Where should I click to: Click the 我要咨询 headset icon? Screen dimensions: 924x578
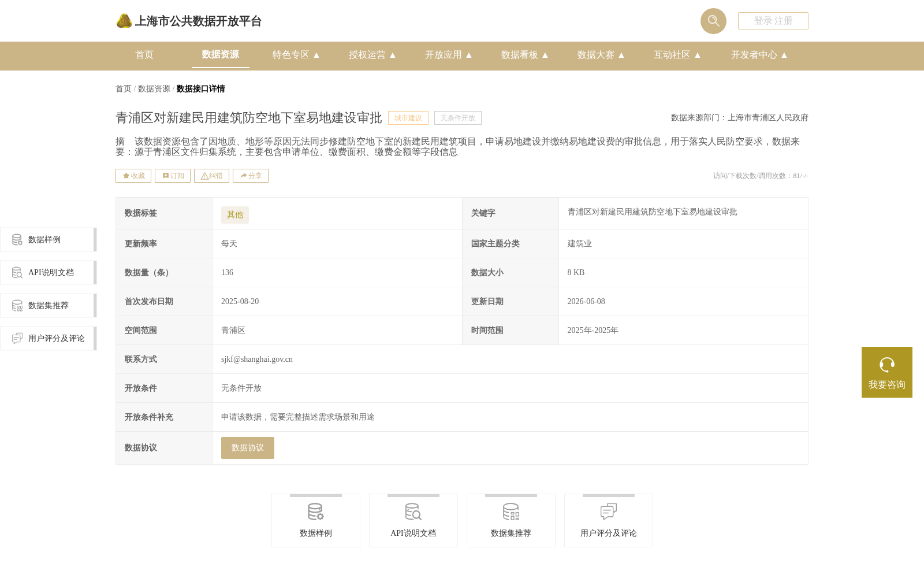[887, 365]
